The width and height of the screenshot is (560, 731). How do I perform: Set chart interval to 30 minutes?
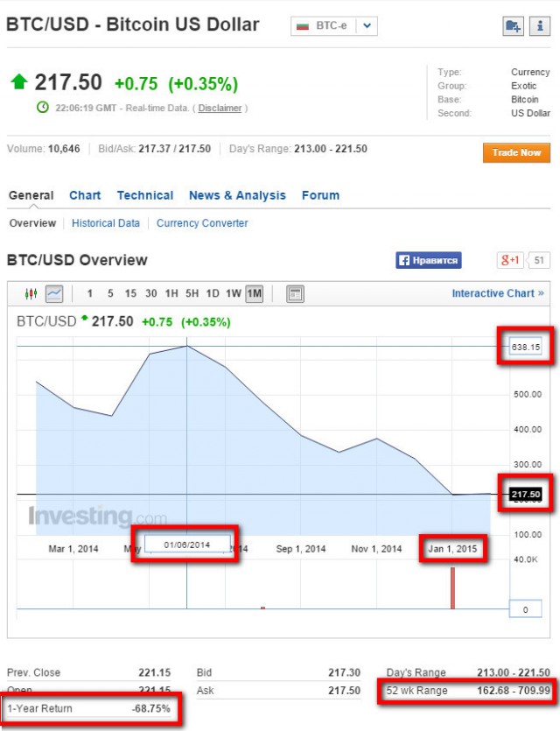pyautogui.click(x=151, y=293)
